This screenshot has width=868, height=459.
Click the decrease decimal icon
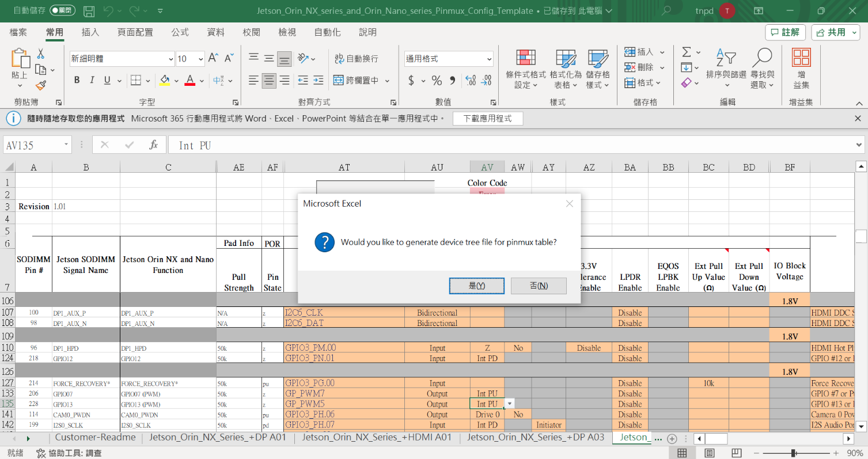(487, 81)
